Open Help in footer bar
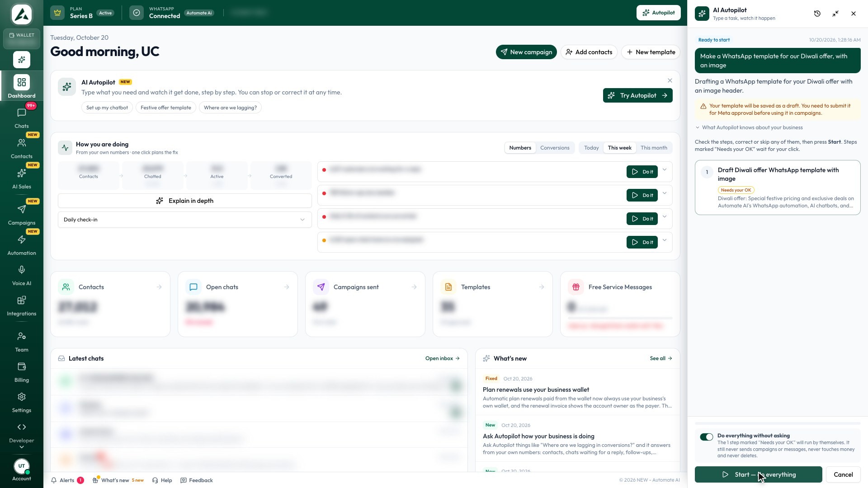Image resolution: width=868 pixels, height=488 pixels. 162,480
